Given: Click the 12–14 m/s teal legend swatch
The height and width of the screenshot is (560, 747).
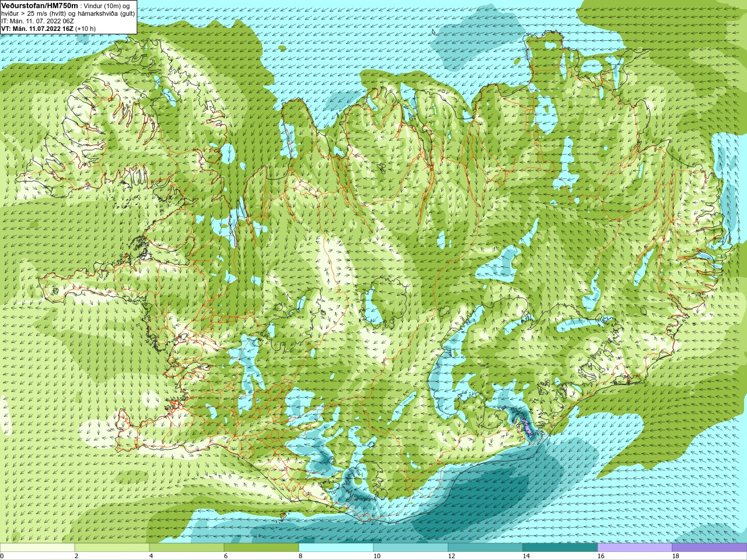Looking at the screenshot, I should pyautogui.click(x=486, y=548).
